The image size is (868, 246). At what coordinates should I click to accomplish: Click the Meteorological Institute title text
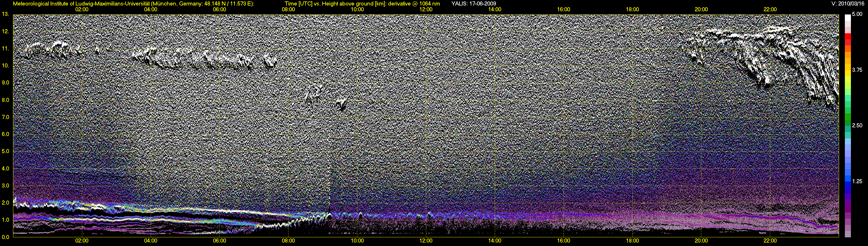(x=134, y=4)
